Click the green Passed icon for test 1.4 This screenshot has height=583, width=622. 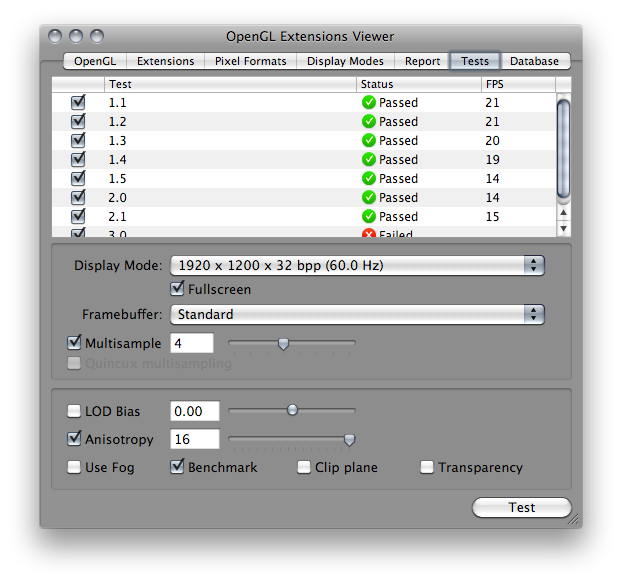tap(369, 159)
